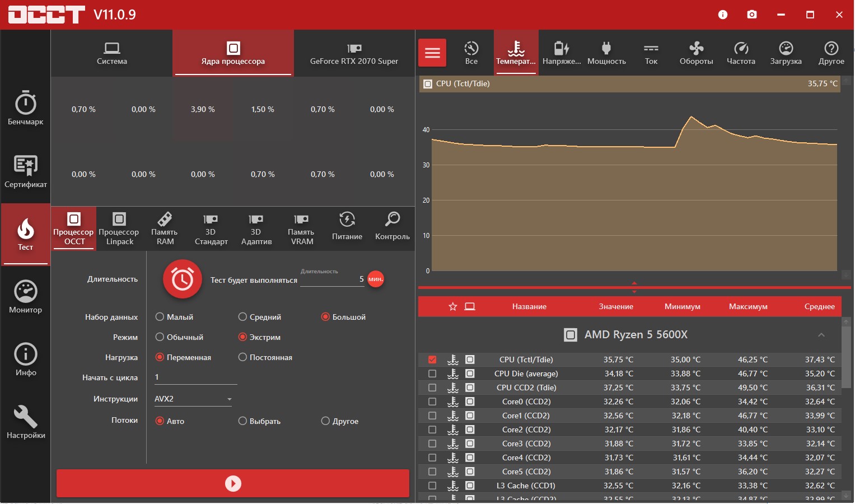This screenshot has height=504, width=855.
Task: Choose the 3D Стандарт test
Action: pyautogui.click(x=211, y=228)
